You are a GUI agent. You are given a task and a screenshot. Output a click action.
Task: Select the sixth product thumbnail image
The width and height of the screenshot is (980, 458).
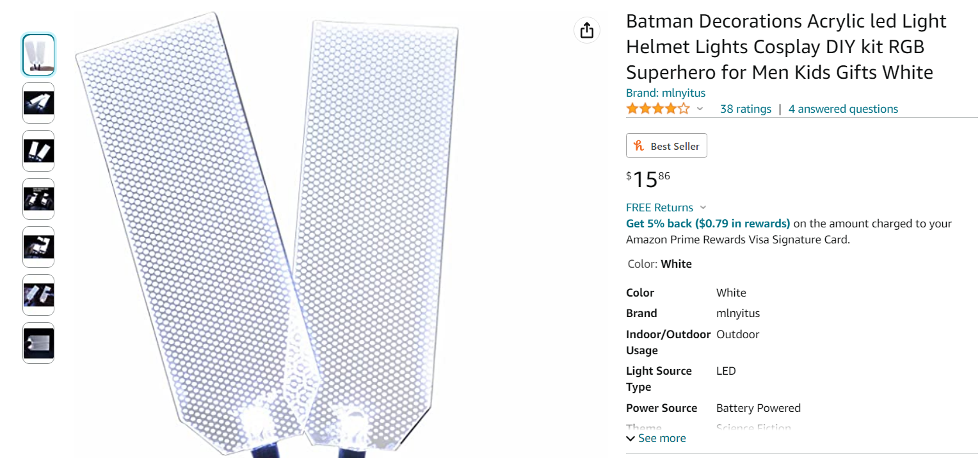[38, 295]
